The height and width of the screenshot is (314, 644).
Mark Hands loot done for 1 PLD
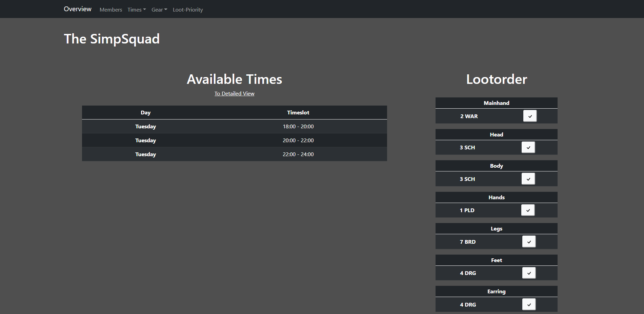(x=528, y=210)
